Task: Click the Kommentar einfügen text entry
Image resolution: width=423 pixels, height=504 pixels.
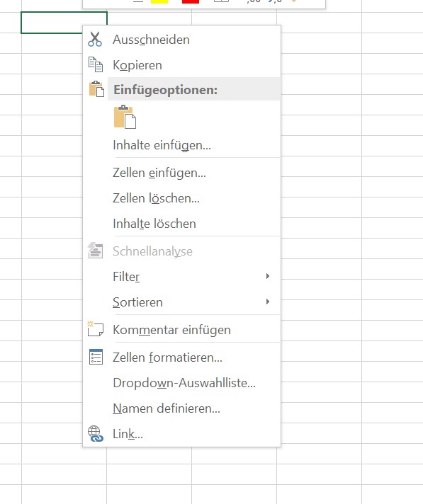Action: click(x=171, y=330)
